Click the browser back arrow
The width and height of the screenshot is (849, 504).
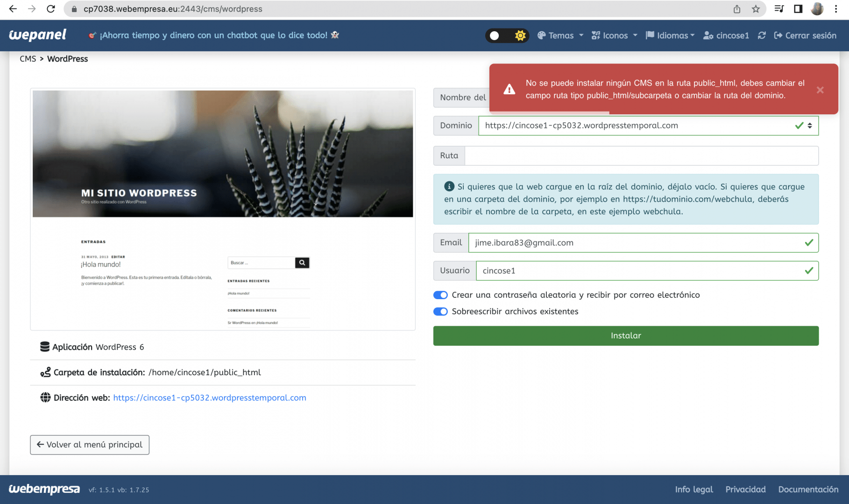click(13, 9)
